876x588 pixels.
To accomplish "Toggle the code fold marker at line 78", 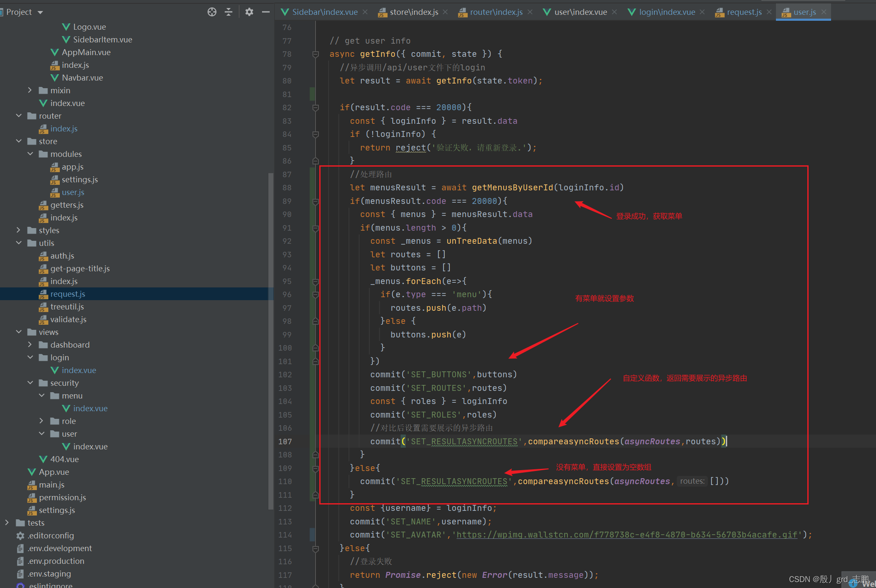I will coord(315,54).
